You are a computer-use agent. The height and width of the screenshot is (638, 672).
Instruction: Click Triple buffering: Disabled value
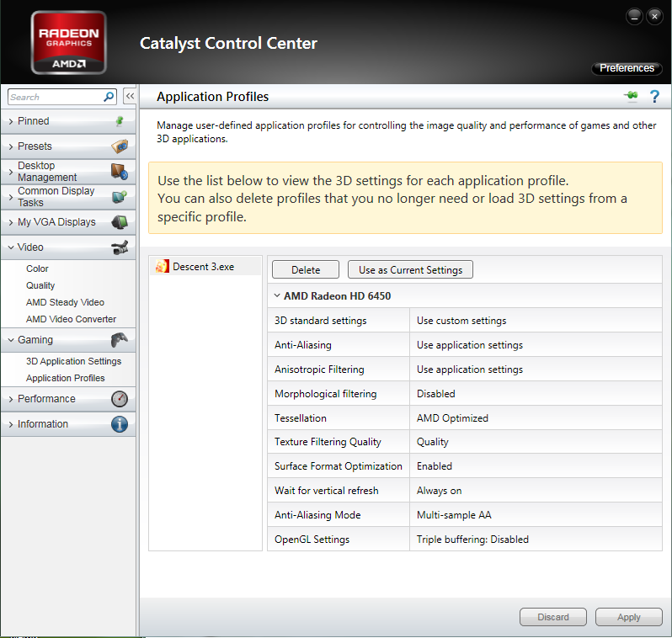pos(472,540)
